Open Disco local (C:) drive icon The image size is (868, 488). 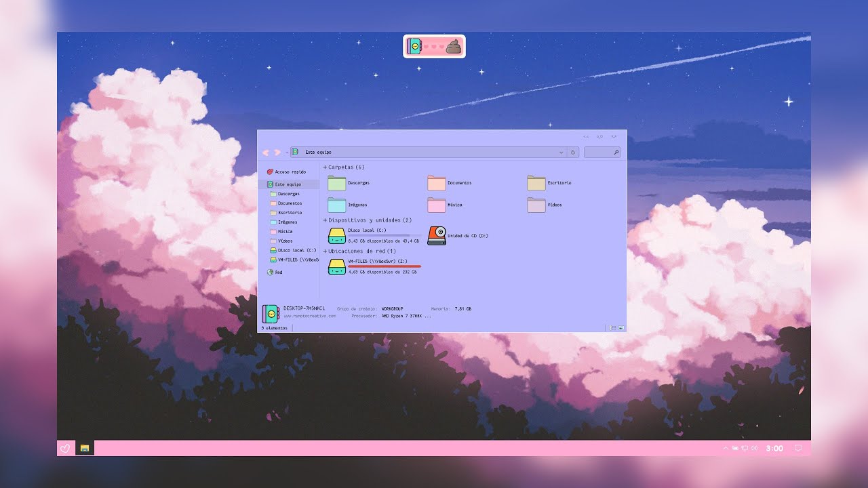point(337,236)
